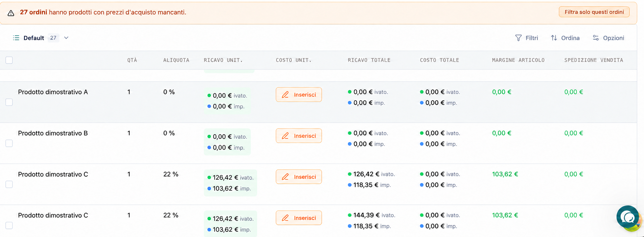Toggle the select-all checkbox in the table header
This screenshot has height=237, width=644.
click(x=9, y=60)
